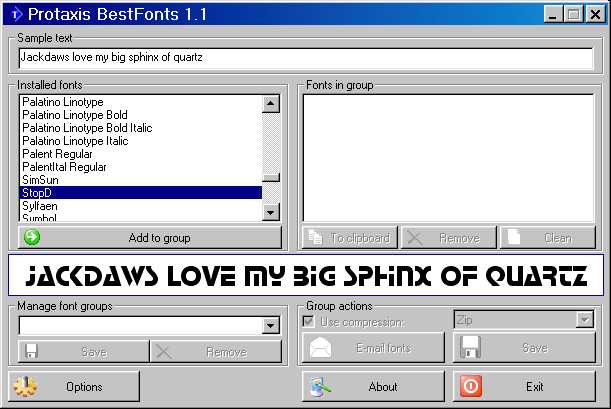
Task: Select the Sylfaen font entry
Action: point(40,205)
